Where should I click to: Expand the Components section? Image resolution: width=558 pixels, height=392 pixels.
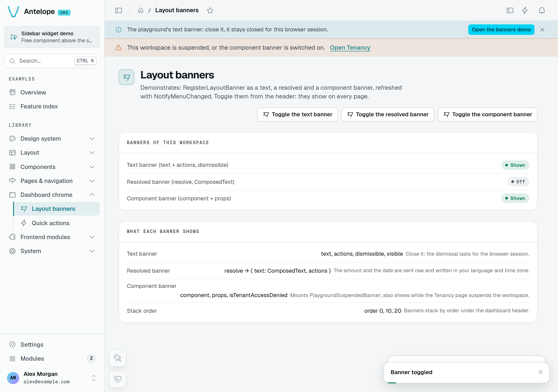pos(52,167)
